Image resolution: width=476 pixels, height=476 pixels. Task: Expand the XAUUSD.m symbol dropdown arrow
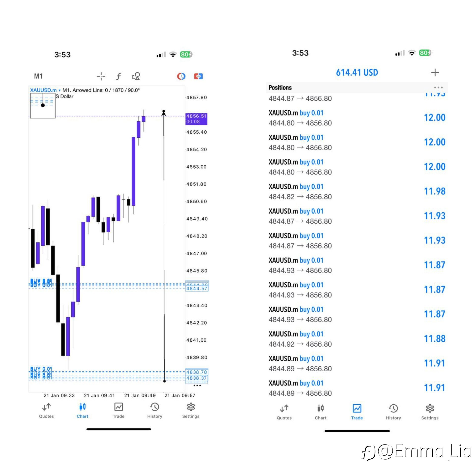coord(59,90)
